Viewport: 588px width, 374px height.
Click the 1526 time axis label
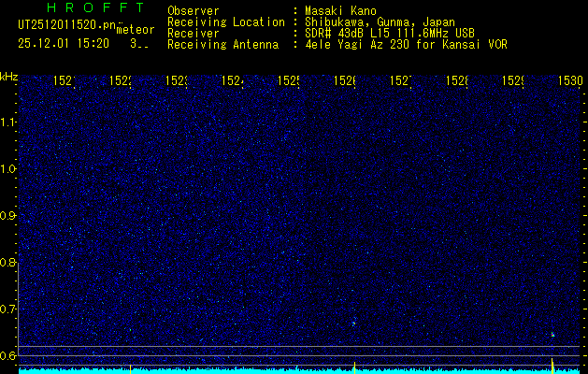pyautogui.click(x=345, y=80)
